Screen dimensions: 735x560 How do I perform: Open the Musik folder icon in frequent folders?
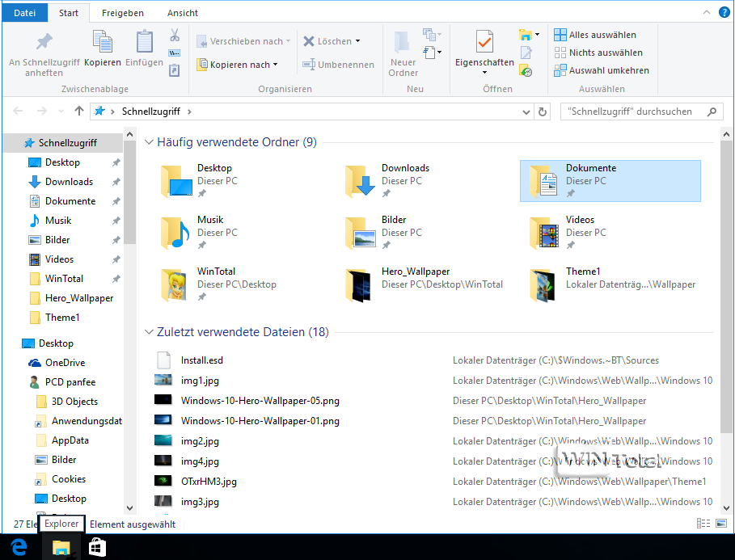(x=175, y=233)
